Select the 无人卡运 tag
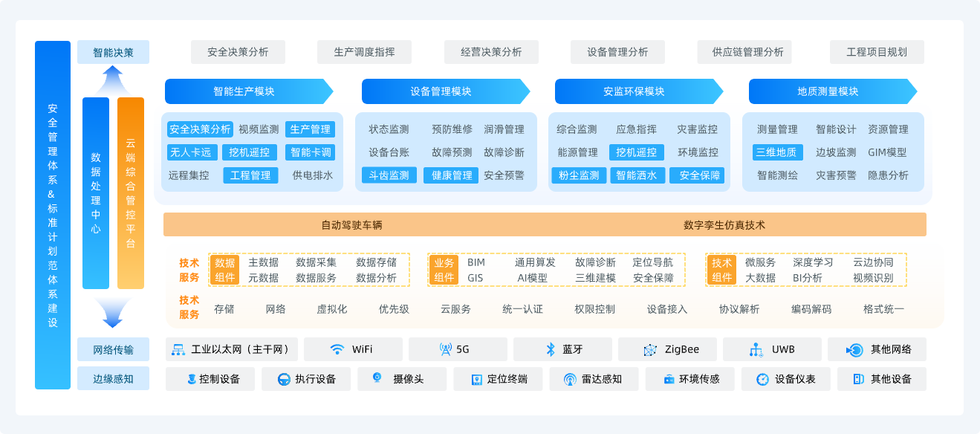Image resolution: width=980 pixels, height=434 pixels. click(x=191, y=152)
